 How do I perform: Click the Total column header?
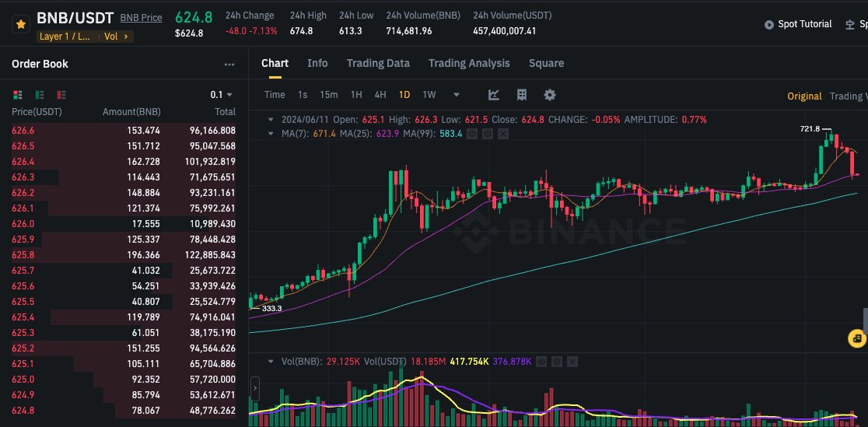tap(226, 112)
